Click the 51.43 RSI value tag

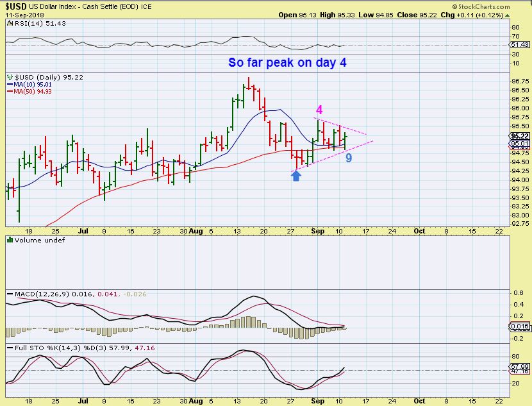point(519,45)
